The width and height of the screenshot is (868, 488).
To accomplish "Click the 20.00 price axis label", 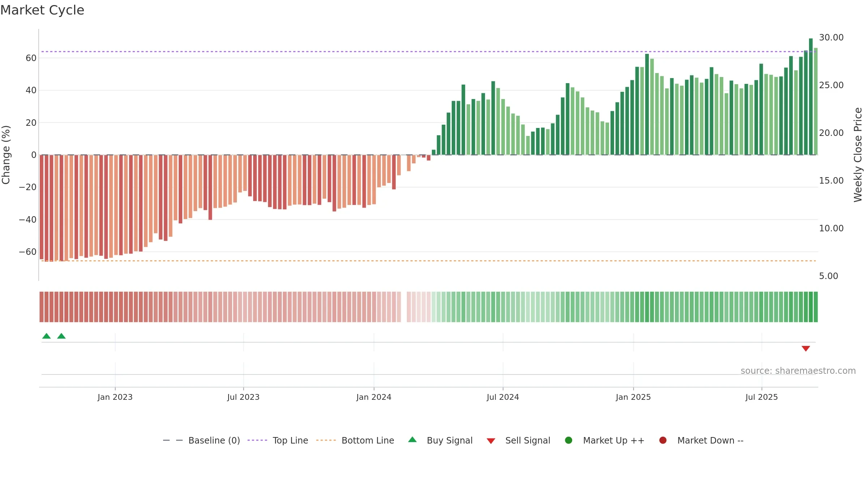I will coord(831,133).
